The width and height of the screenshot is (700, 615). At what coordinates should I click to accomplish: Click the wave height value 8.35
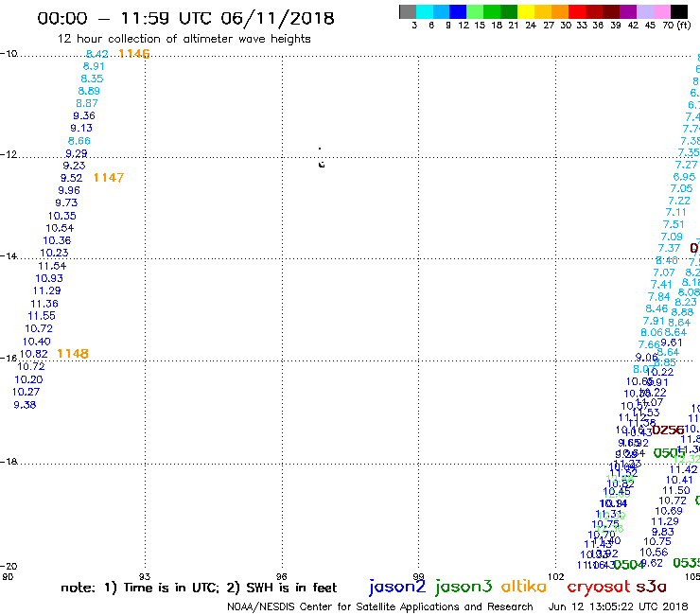(92, 79)
